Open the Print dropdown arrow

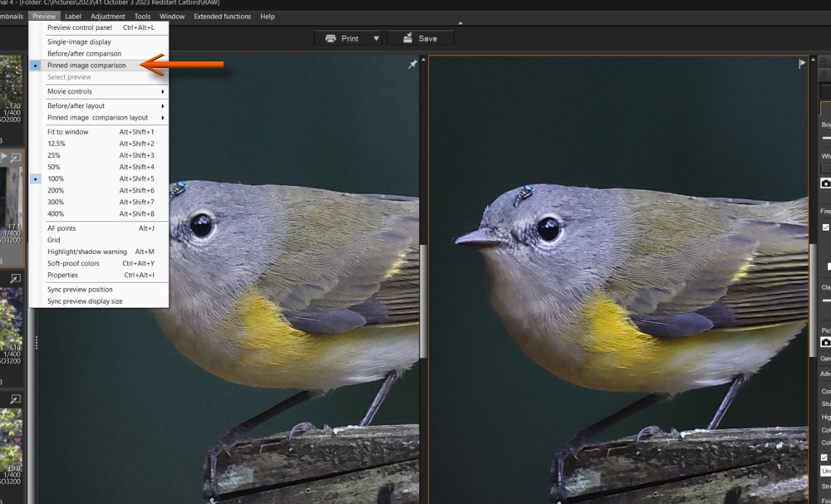point(376,37)
